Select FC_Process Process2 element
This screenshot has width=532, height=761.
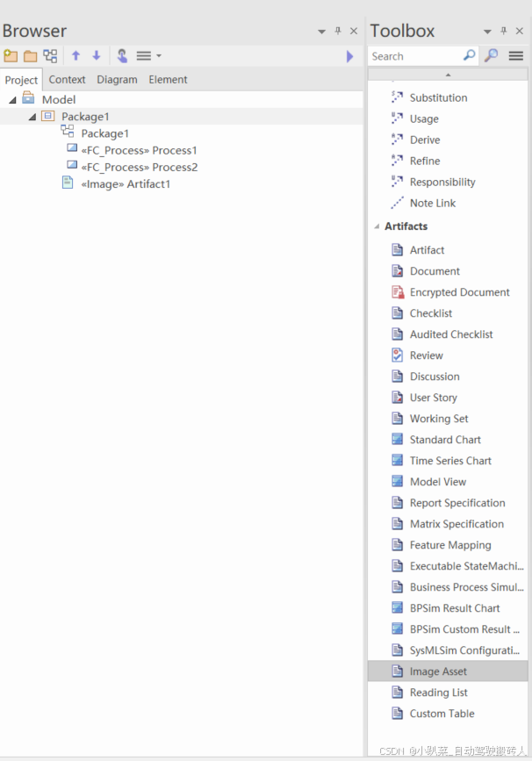coord(140,168)
